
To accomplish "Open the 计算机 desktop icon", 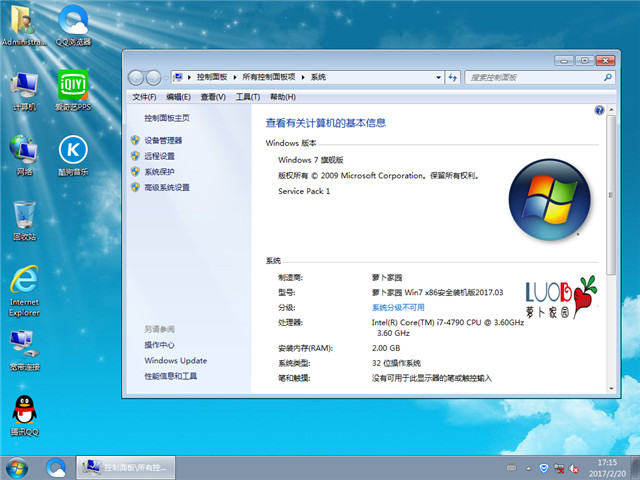I will pyautogui.click(x=24, y=91).
